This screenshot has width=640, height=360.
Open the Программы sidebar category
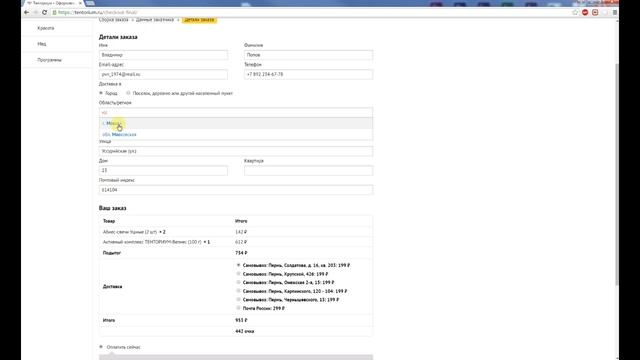tap(49, 60)
